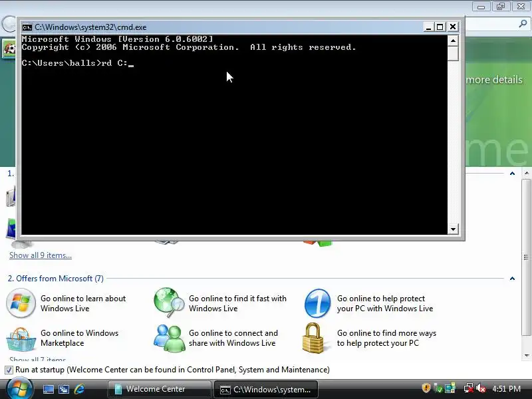Open Go online to learn about Windows Live

[83, 303]
